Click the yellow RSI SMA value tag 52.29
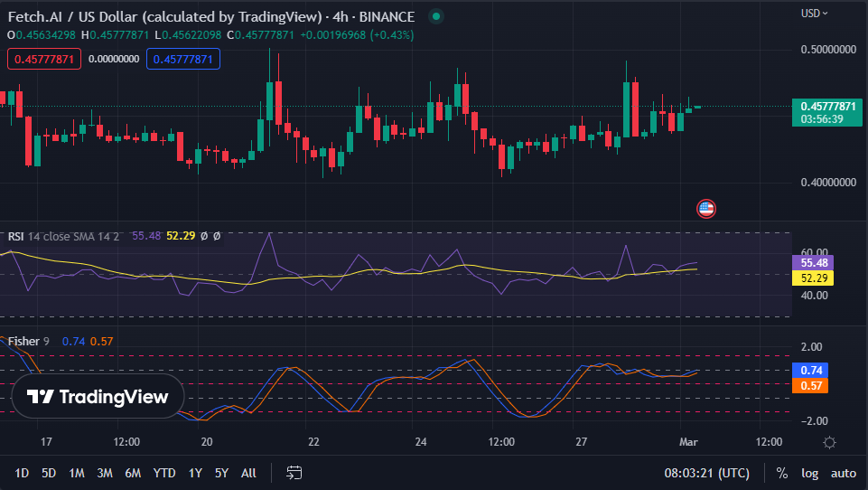 click(813, 278)
